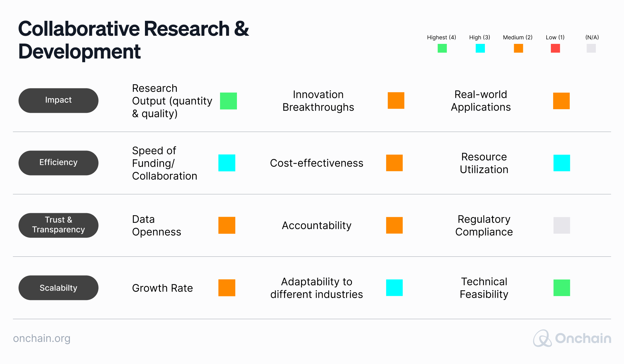Click the cyan square beside Speed of Funding
The height and width of the screenshot is (364, 624).
click(x=227, y=163)
